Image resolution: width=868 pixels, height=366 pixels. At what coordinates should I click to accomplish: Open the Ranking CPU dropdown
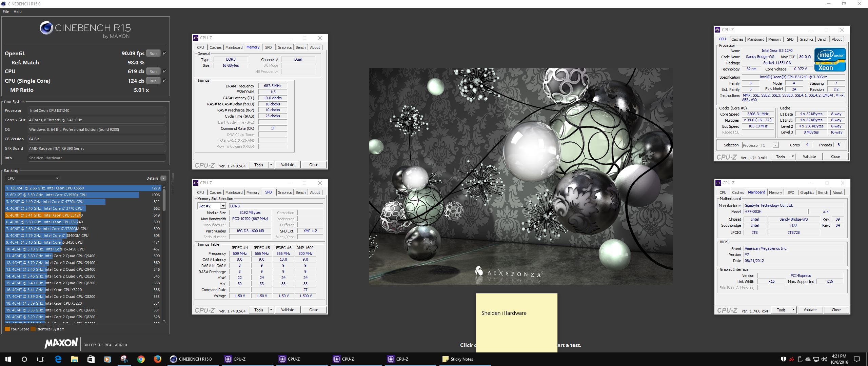pyautogui.click(x=33, y=178)
